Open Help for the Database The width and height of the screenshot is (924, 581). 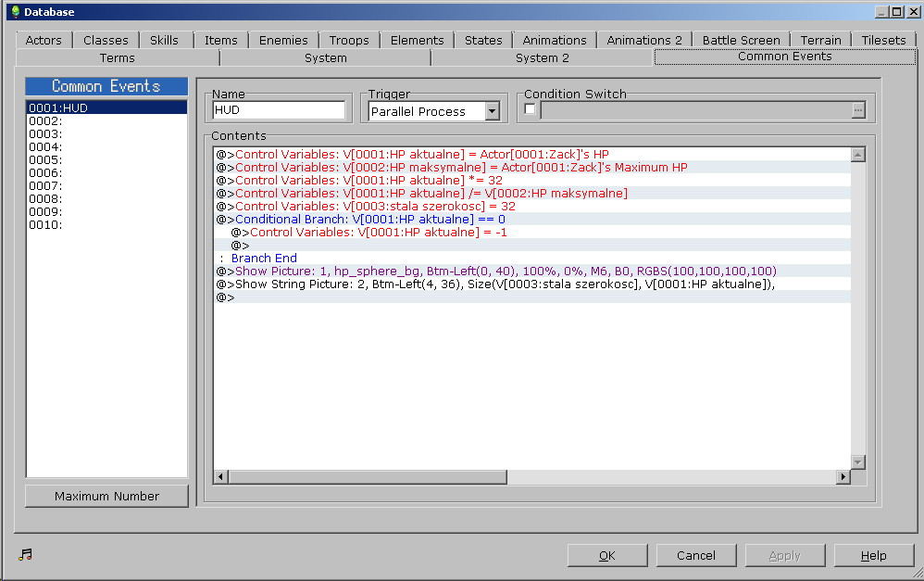(x=874, y=555)
